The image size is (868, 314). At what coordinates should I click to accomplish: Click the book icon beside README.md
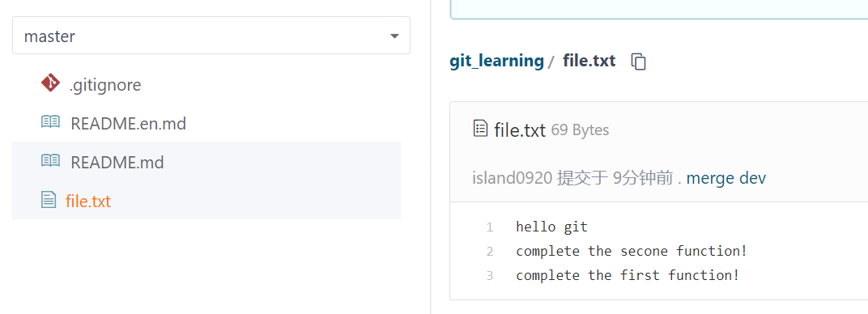point(50,161)
